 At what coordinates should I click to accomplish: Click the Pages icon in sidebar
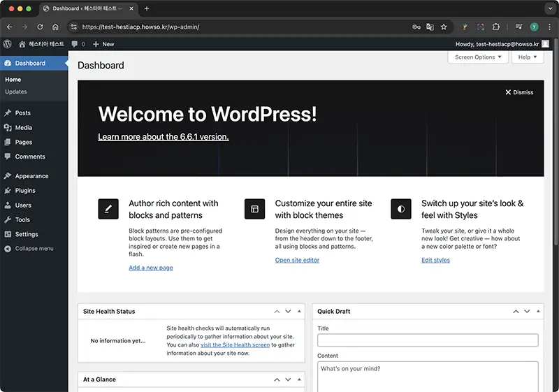[x=8, y=142]
